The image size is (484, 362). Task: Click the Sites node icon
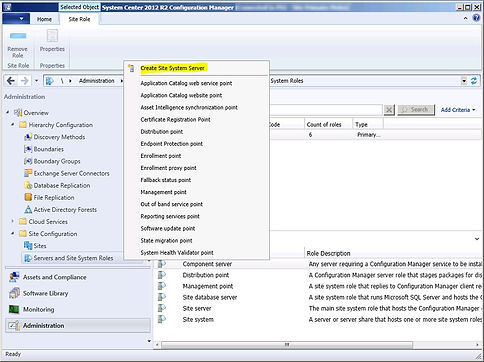pyautogui.click(x=28, y=246)
